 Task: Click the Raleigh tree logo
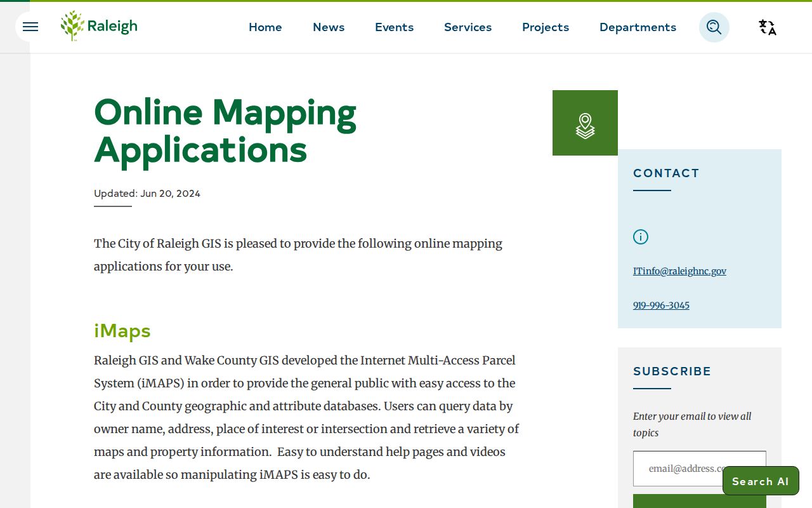click(99, 26)
